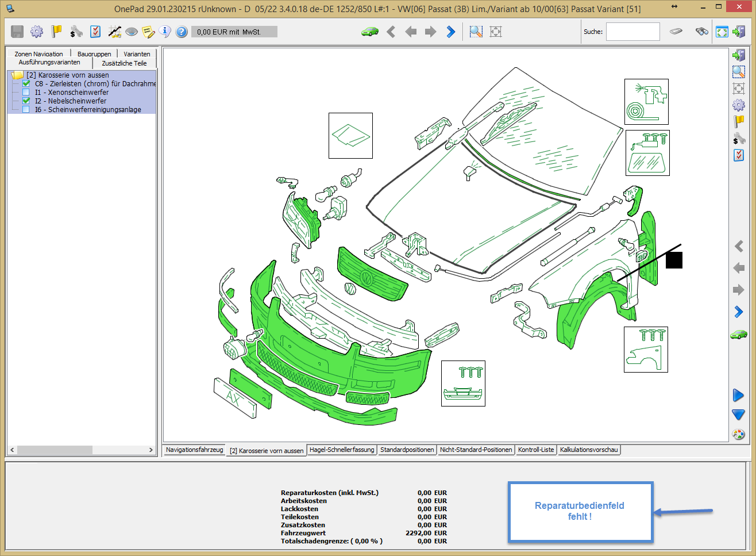Click left panel scrollbar right arrow

151,450
